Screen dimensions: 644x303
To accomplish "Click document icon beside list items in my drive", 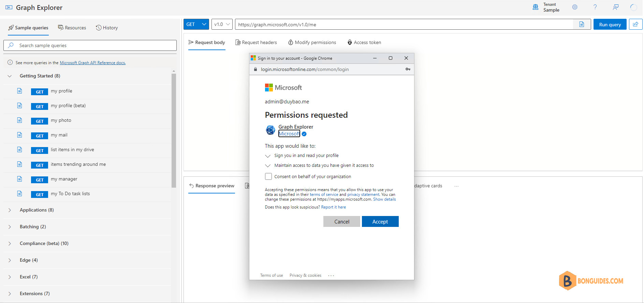I will 19,149.
